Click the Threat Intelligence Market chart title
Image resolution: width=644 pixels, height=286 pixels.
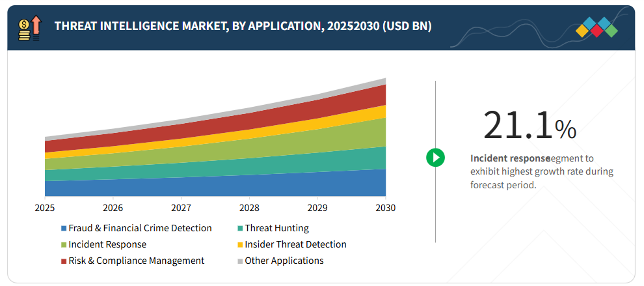[x=243, y=26]
